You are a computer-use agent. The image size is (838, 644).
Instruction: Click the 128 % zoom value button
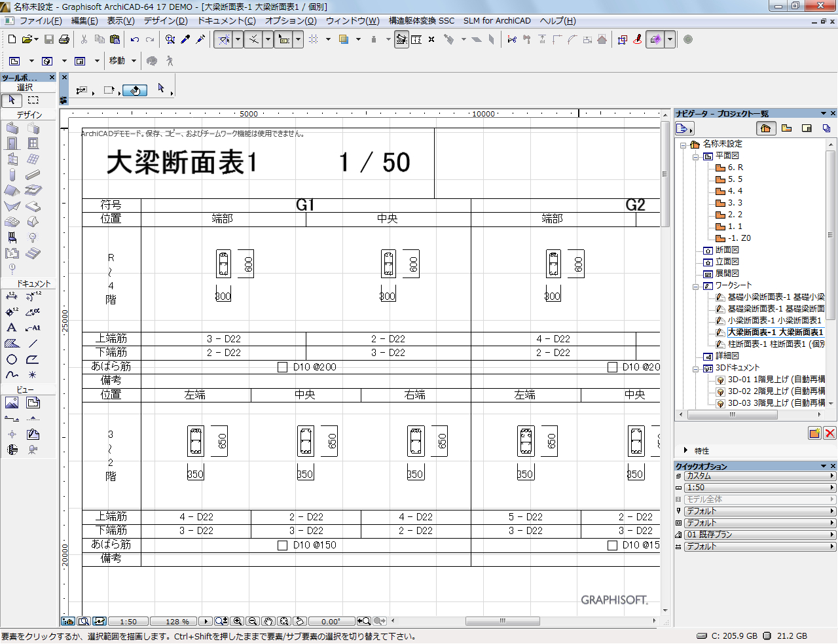[173, 622]
